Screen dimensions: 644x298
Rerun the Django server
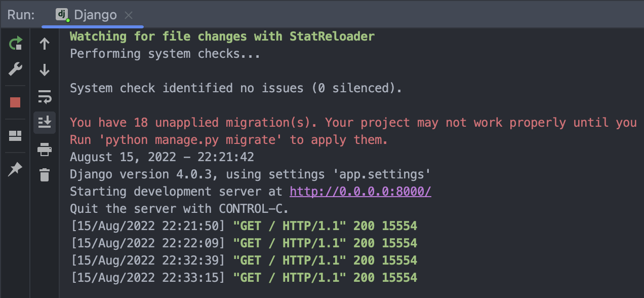pyautogui.click(x=15, y=44)
